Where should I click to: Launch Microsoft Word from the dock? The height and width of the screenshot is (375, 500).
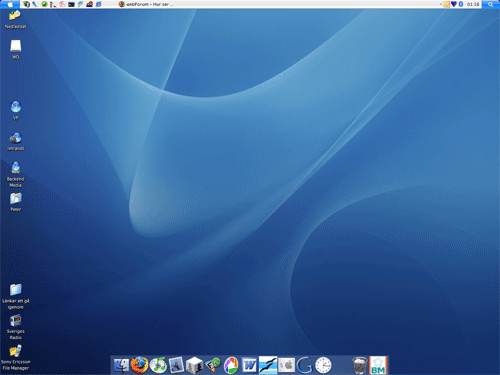pyautogui.click(x=249, y=365)
